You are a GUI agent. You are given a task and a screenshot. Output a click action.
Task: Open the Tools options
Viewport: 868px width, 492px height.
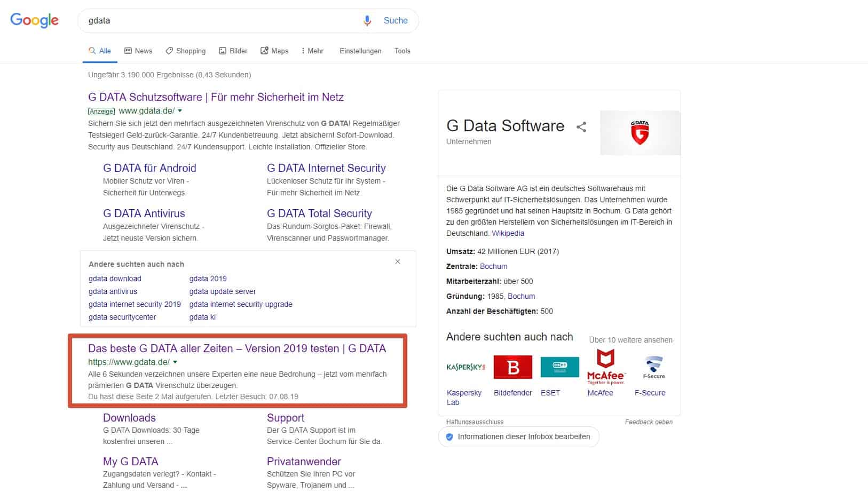coord(403,51)
